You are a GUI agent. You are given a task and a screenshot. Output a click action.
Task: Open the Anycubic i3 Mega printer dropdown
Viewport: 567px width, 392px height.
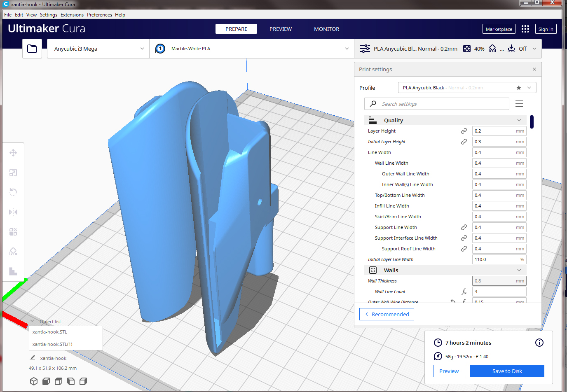(98, 49)
